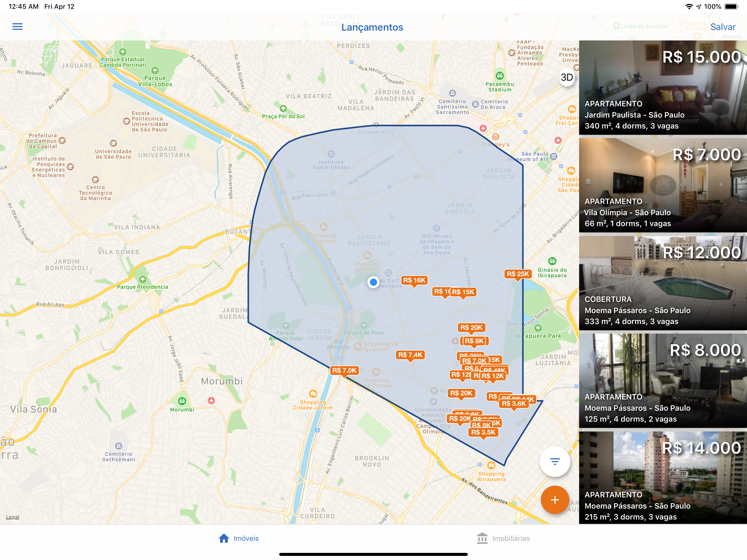Viewport: 747px width, 560px height.
Task: Open the hamburger menu
Action: 17,26
